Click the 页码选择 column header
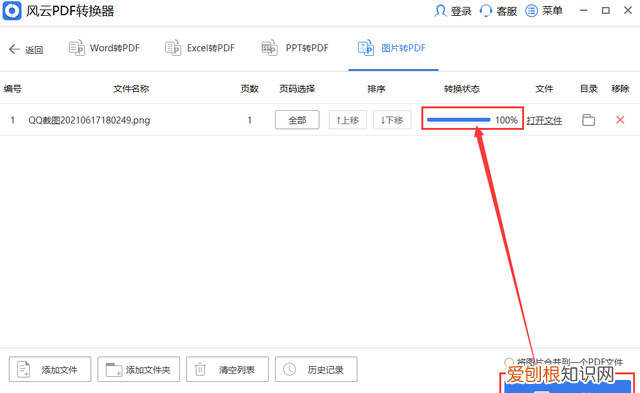 297,89
